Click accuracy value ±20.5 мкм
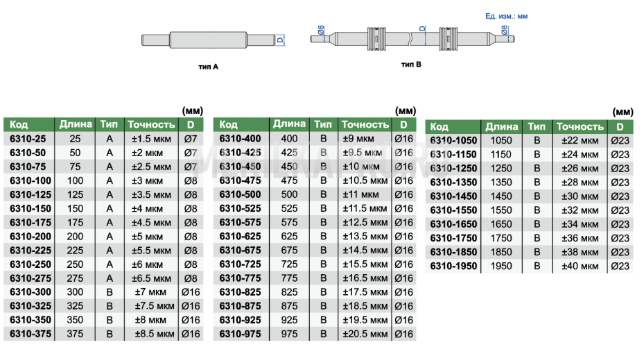This screenshot has width=644, height=347. point(365,335)
